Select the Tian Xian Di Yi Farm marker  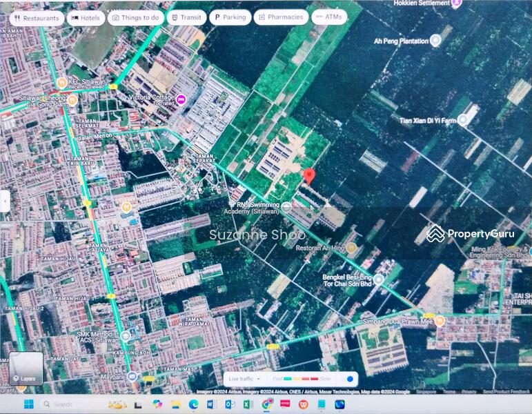tap(463, 120)
